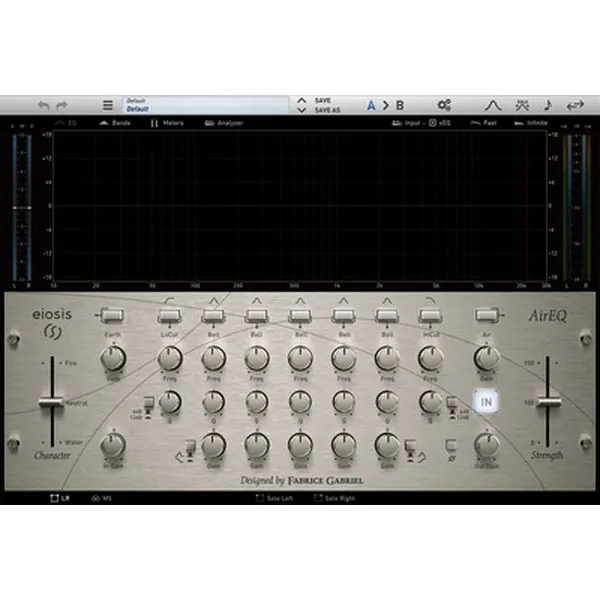Click the LoCut Freq knob

coord(170,359)
